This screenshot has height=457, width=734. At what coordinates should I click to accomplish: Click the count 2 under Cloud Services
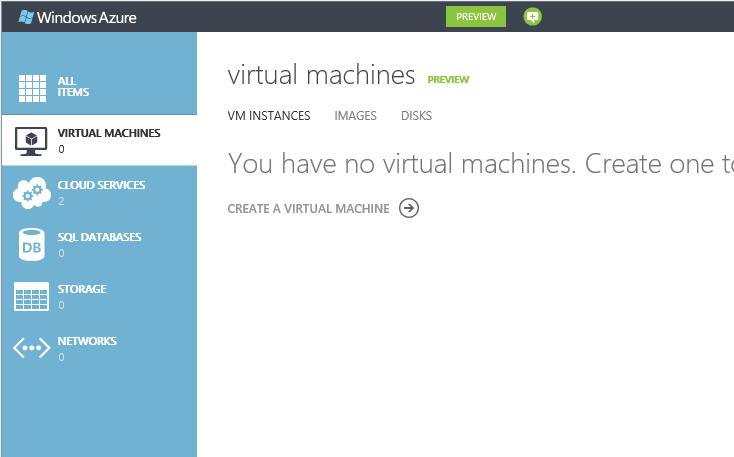[61, 201]
